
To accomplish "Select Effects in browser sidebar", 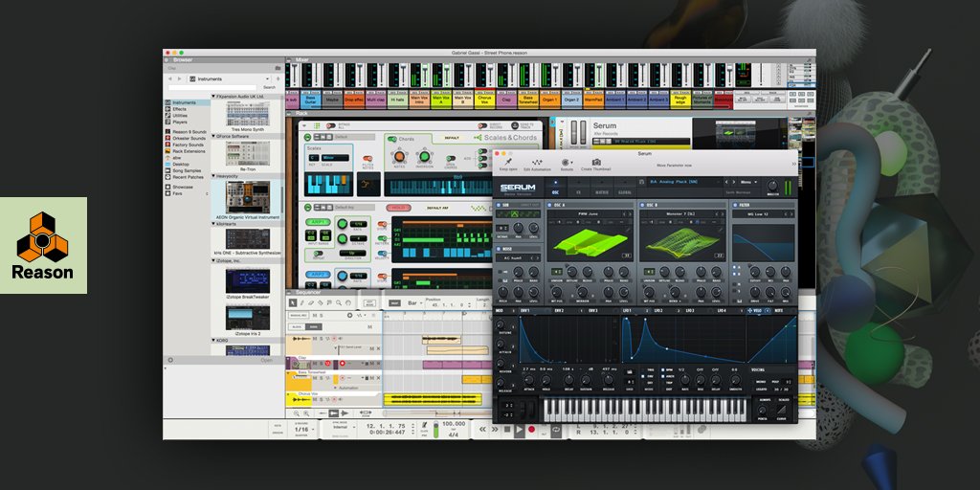I will tap(179, 109).
